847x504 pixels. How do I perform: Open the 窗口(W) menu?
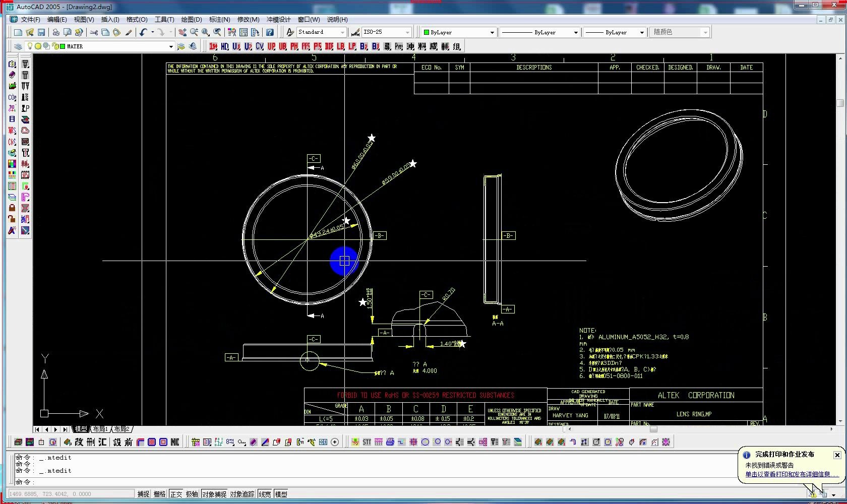point(309,20)
